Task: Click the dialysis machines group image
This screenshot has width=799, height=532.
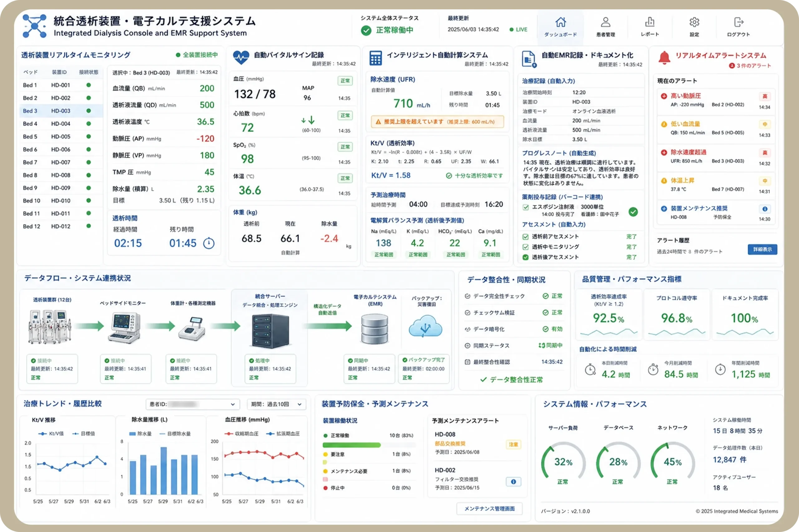Action: (50, 326)
